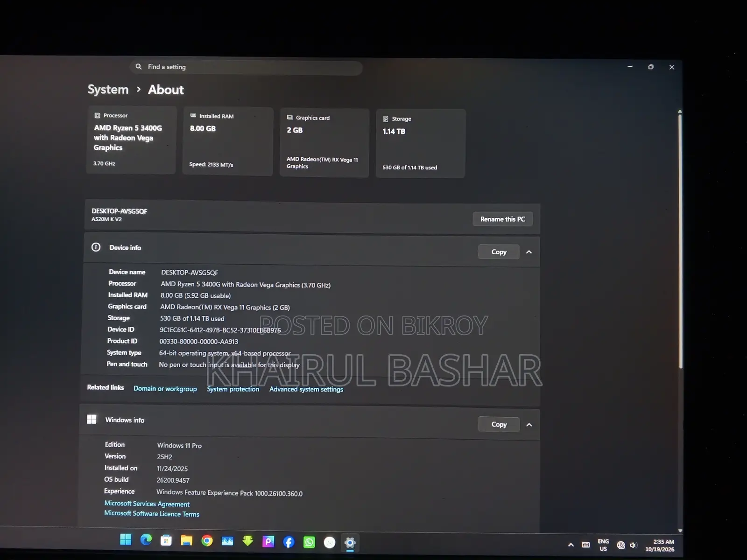Screen dimensions: 747x560
Task: Open network status in system tray
Action: click(621, 545)
